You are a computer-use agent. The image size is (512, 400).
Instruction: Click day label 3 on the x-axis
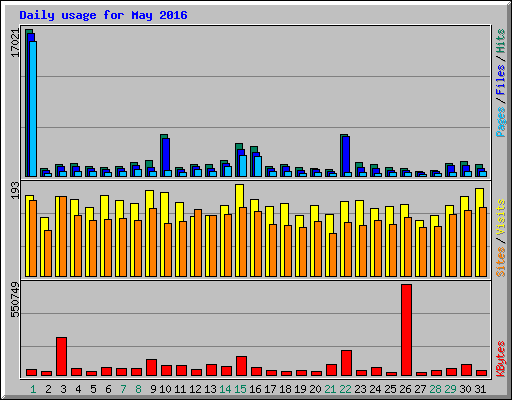point(63,389)
